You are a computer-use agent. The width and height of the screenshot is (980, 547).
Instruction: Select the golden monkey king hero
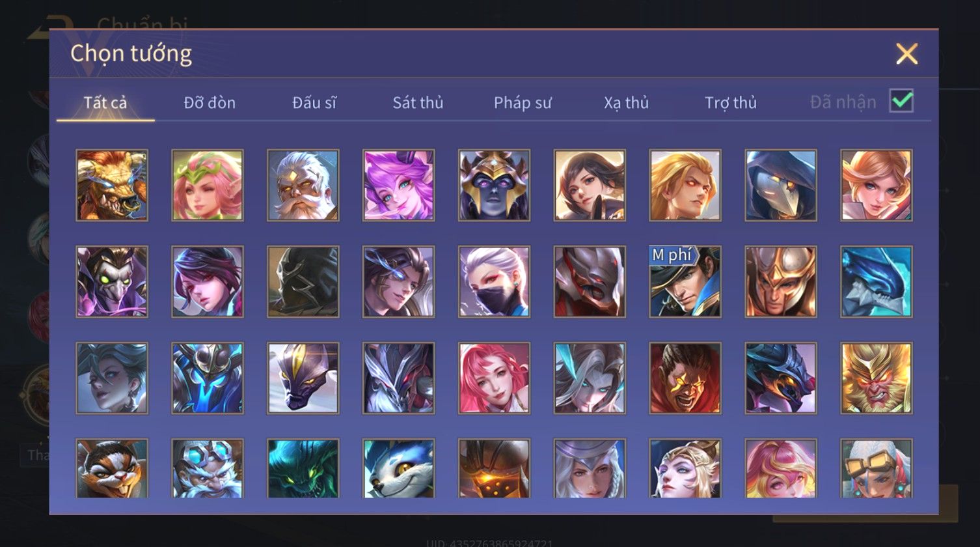click(x=877, y=378)
